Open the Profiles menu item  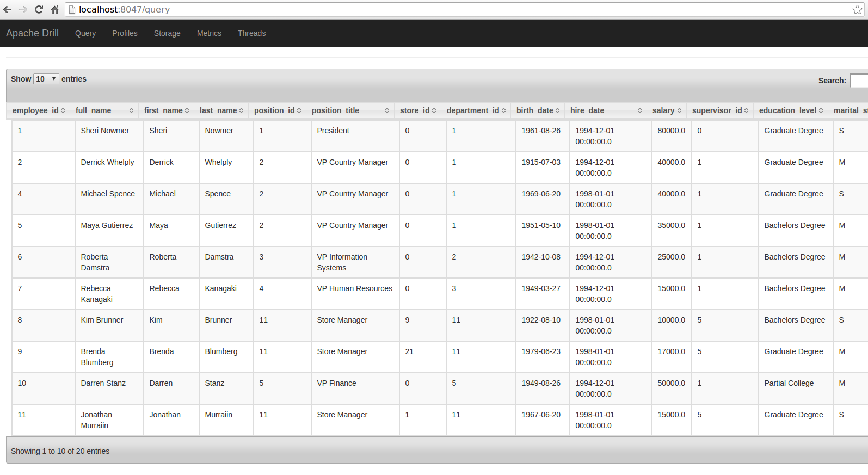tap(125, 33)
